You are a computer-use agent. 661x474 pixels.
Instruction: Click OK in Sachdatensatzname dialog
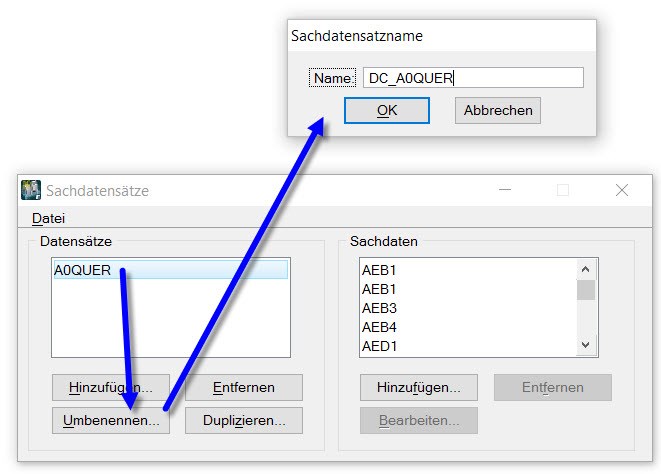coord(387,110)
